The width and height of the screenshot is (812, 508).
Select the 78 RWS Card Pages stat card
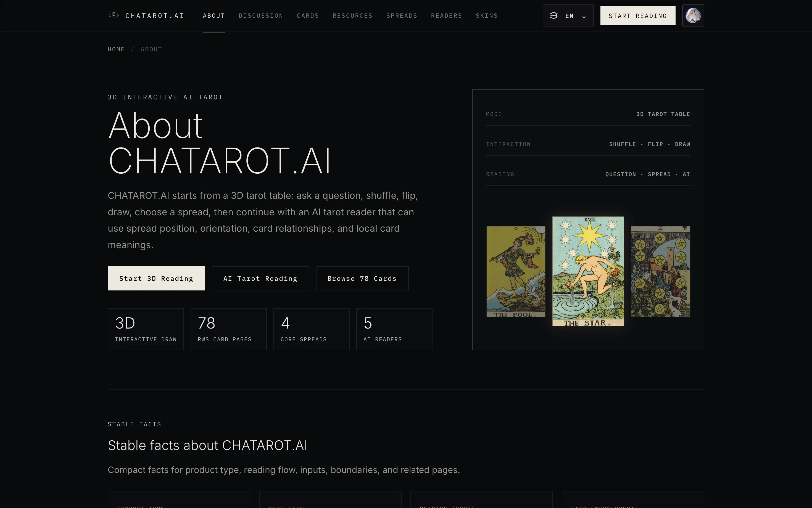228,329
